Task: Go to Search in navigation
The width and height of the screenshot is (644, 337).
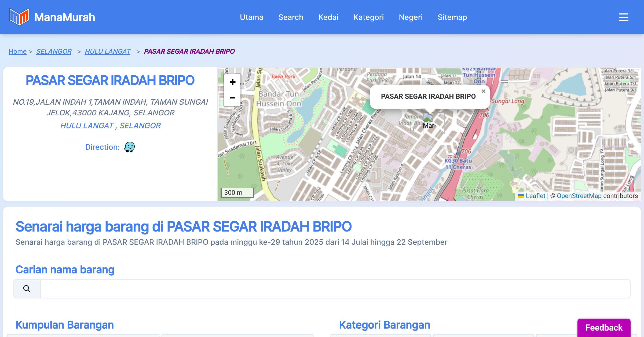Action: point(291,17)
